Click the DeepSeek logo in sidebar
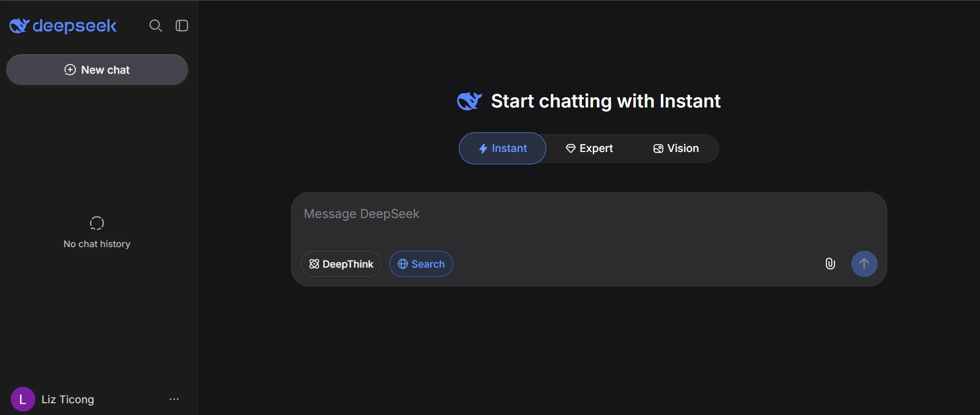Screen dimensions: 980x415 click(63, 26)
